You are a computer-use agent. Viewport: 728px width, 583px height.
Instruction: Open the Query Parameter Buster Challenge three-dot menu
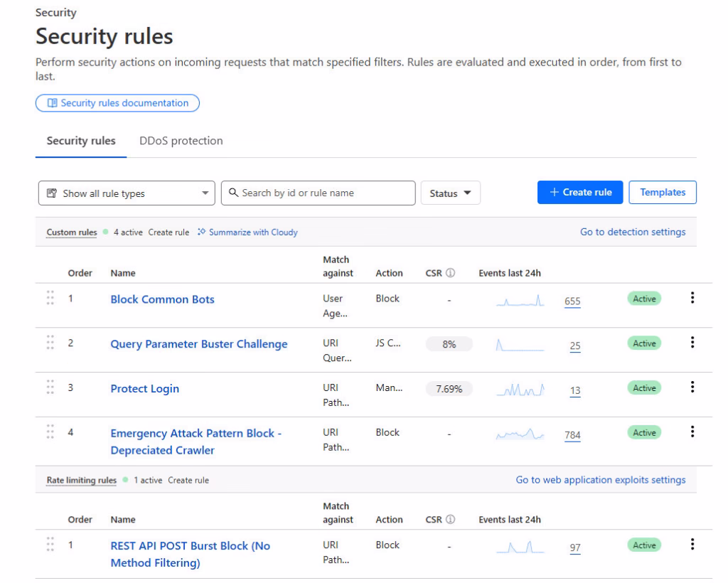(692, 342)
